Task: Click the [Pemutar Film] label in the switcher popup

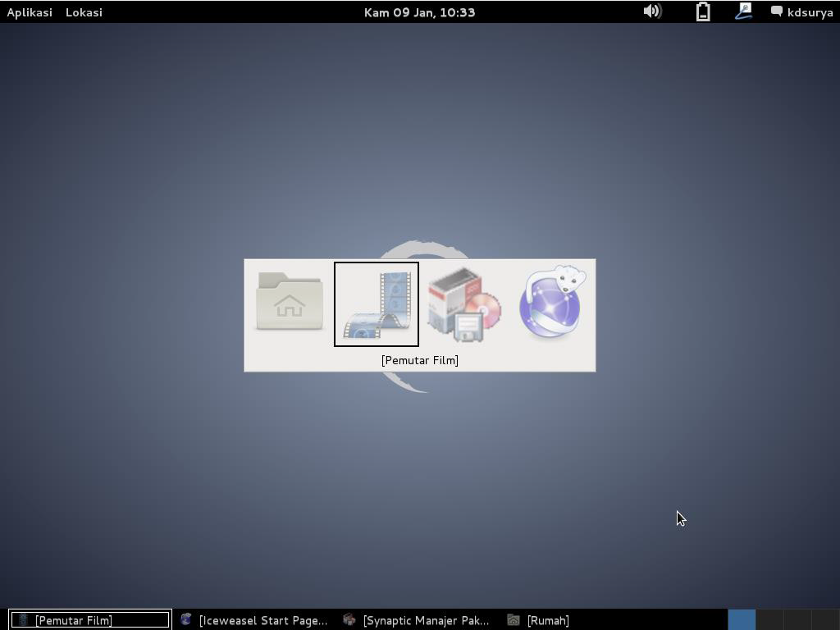Action: pyautogui.click(x=420, y=360)
